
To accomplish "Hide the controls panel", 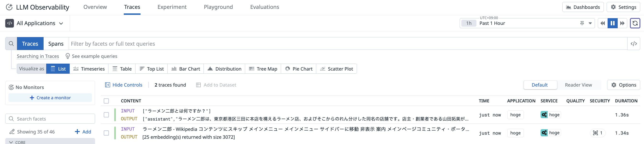I will [x=124, y=85].
